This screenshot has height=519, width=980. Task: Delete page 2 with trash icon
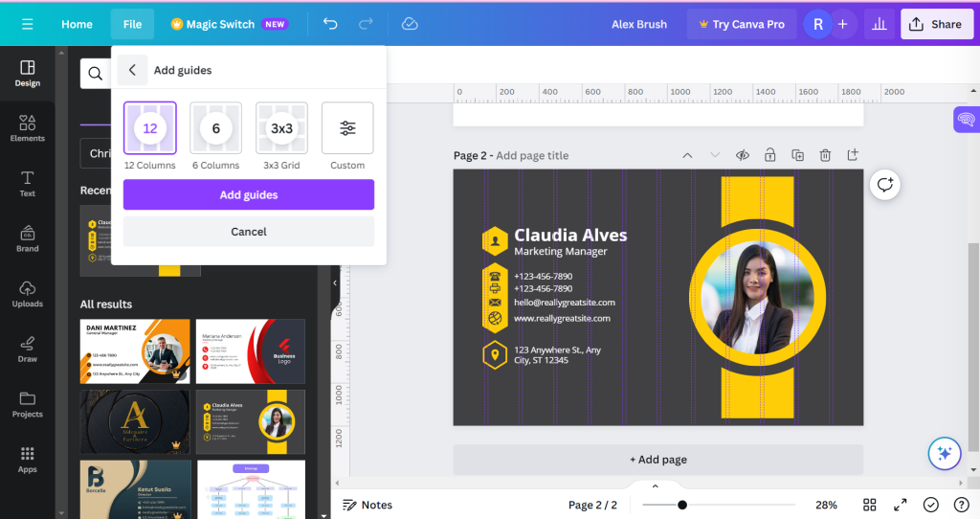coord(825,155)
